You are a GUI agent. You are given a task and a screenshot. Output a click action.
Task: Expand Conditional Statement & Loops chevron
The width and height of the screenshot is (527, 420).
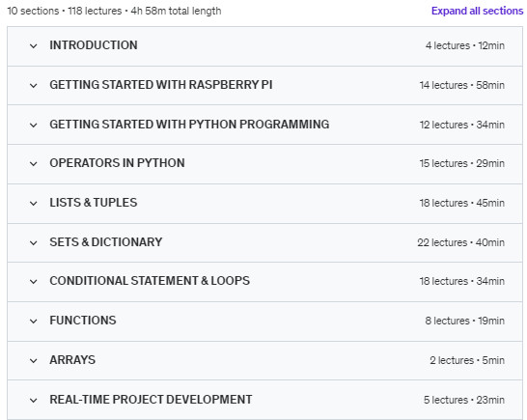33,282
